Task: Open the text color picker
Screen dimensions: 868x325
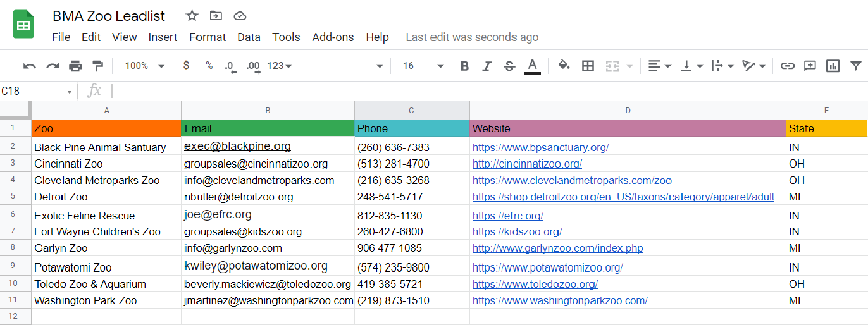Action: (533, 66)
